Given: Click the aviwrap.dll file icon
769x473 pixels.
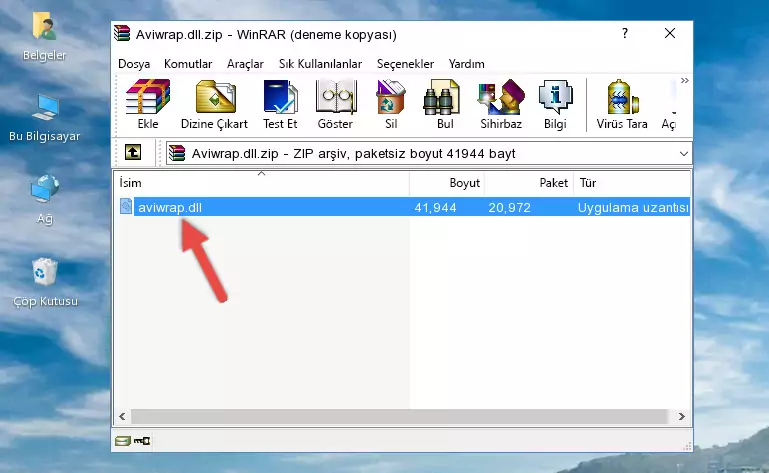Looking at the screenshot, I should 126,207.
